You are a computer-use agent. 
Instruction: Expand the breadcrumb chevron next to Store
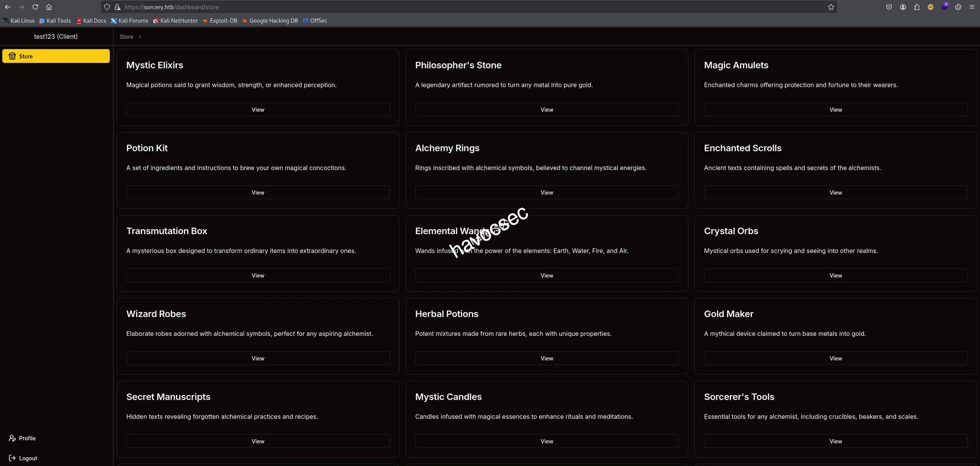click(x=140, y=37)
